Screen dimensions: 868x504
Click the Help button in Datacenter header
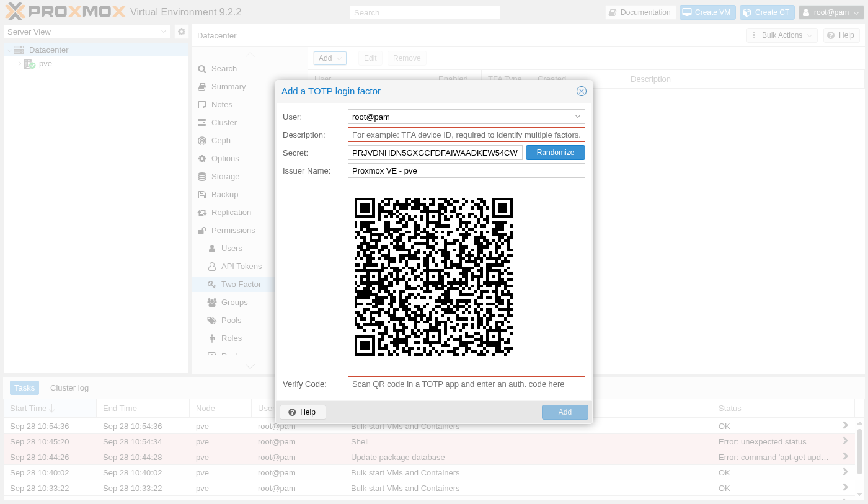pyautogui.click(x=841, y=35)
